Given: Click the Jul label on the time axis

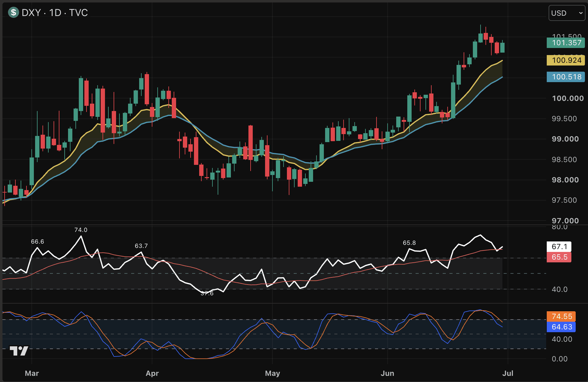Looking at the screenshot, I should point(508,373).
